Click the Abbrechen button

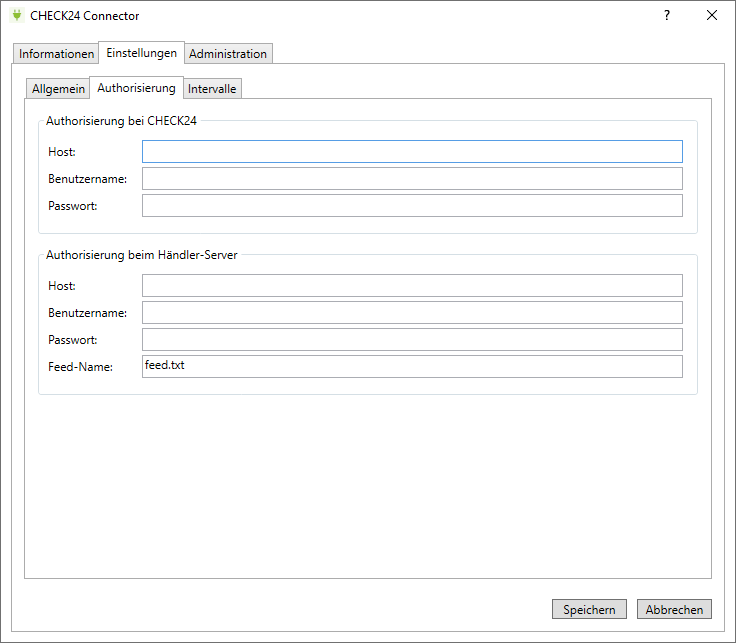(x=674, y=610)
